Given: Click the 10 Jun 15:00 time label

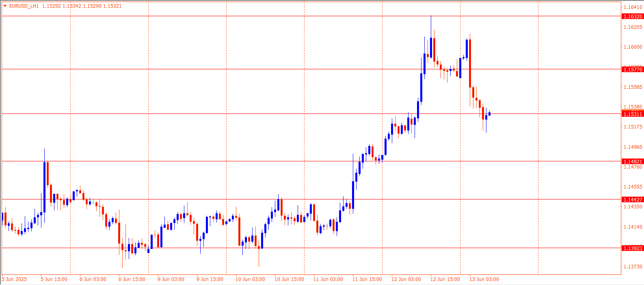Looking at the screenshot, I should click(x=289, y=279).
